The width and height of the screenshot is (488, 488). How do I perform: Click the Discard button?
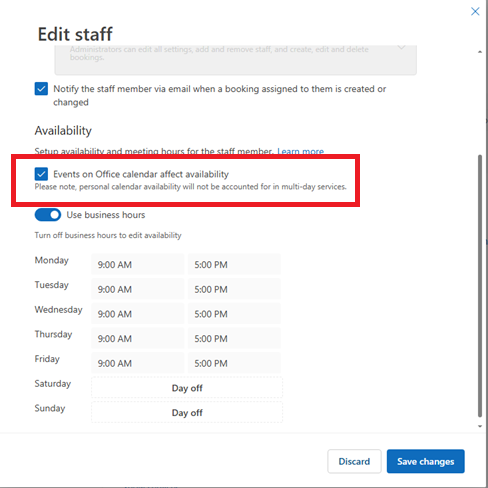click(354, 461)
